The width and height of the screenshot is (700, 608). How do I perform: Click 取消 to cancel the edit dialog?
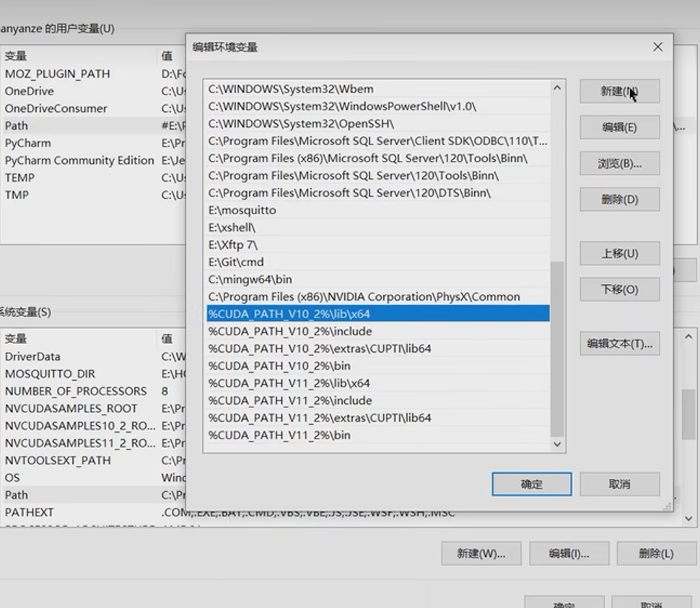(x=618, y=484)
